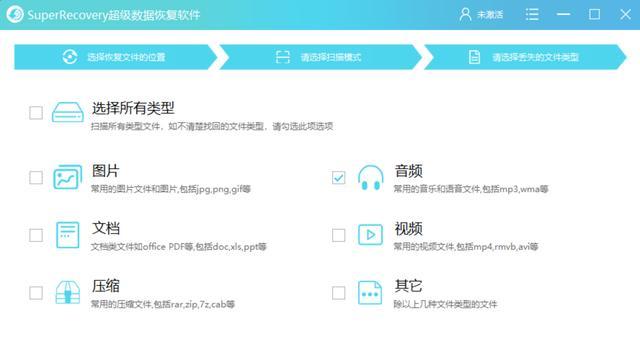Click the jpg,png,gif description text
The image size is (640, 360).
171,189
